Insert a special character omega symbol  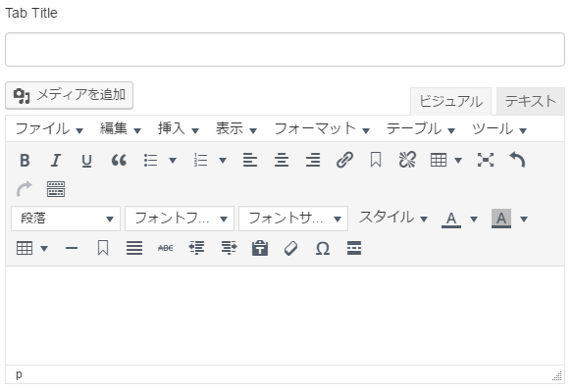(323, 249)
